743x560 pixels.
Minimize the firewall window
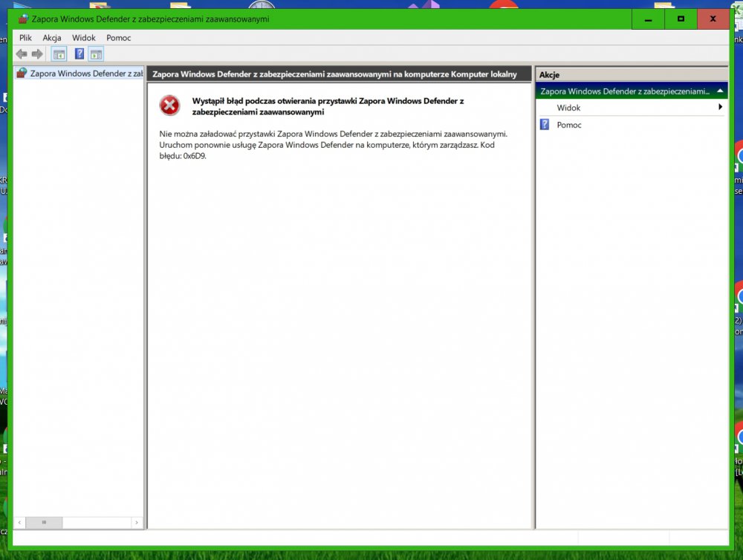[x=648, y=19]
